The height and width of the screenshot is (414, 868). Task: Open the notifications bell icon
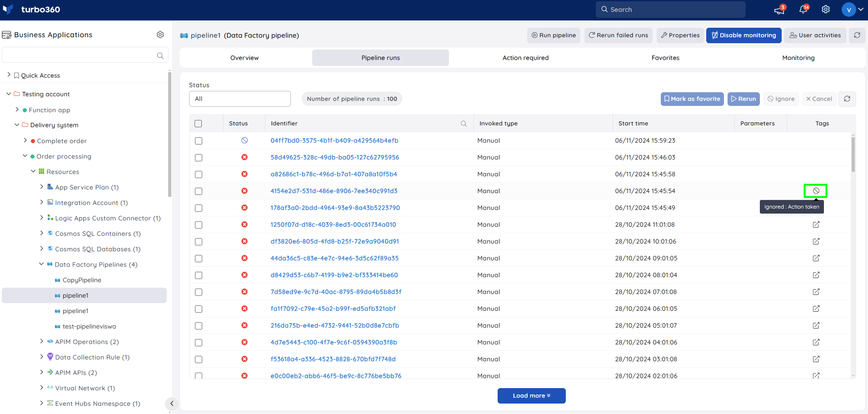803,10
